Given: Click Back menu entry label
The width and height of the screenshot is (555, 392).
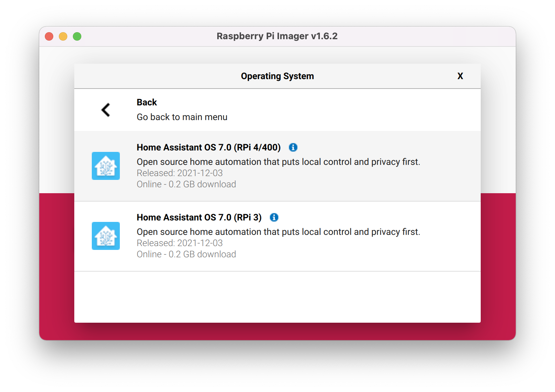Looking at the screenshot, I should click(x=147, y=102).
